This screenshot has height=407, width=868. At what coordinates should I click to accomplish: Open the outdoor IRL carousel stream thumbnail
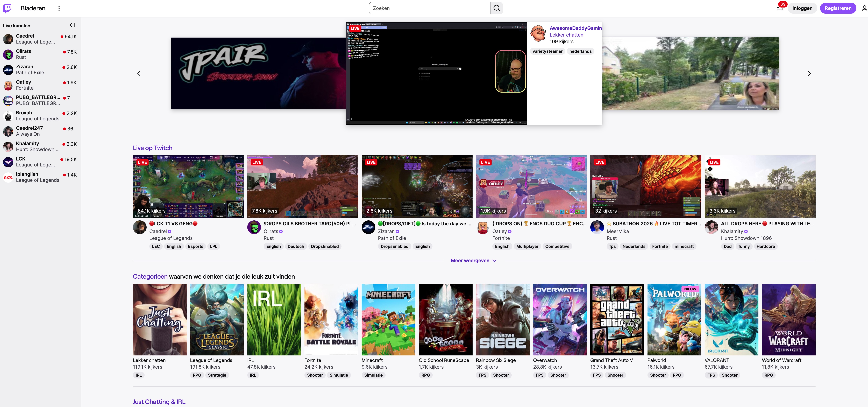(691, 73)
